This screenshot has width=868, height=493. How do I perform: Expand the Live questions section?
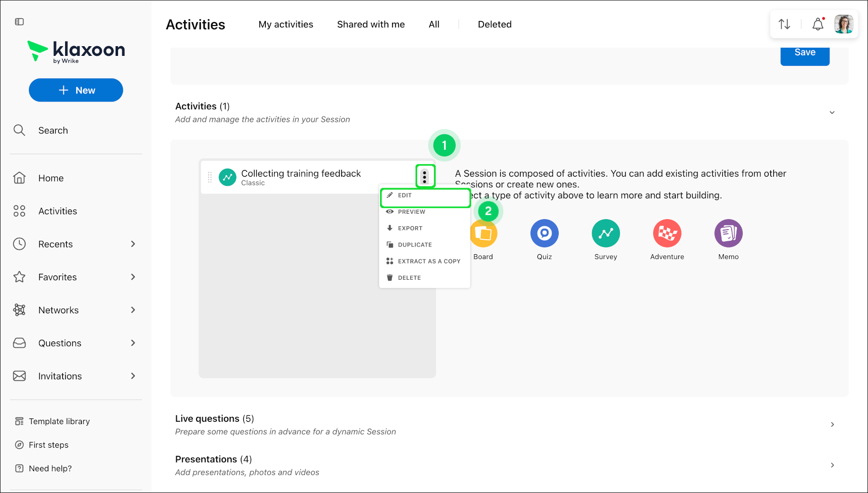click(x=832, y=425)
